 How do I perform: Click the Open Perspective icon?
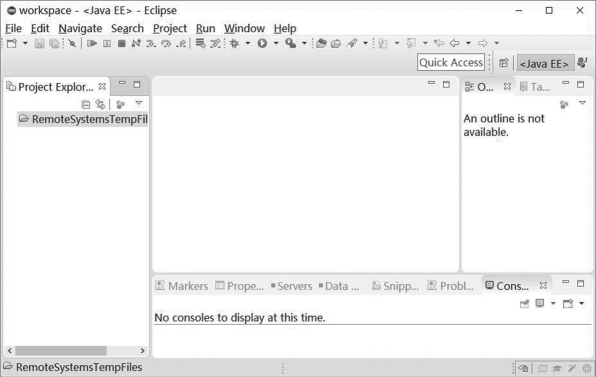click(x=503, y=63)
